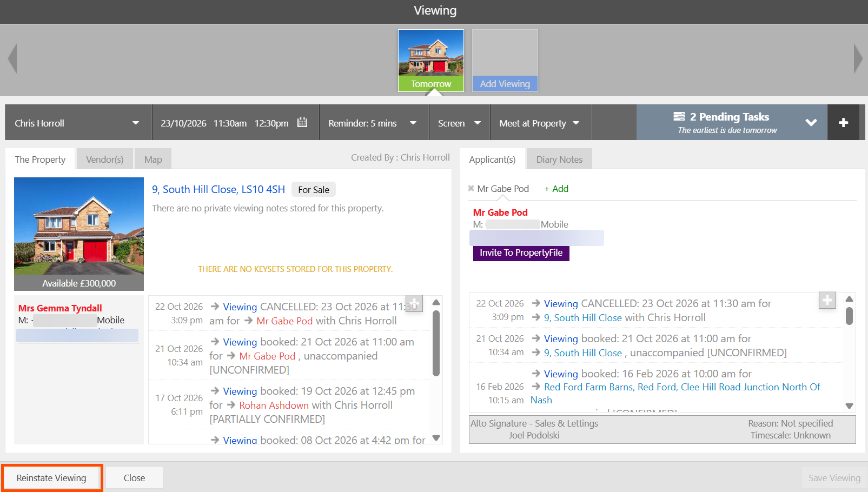Screen dimensions: 868x492
Task: Open vendor Mrs Gemma Tyndall link
Action: [x=60, y=308]
